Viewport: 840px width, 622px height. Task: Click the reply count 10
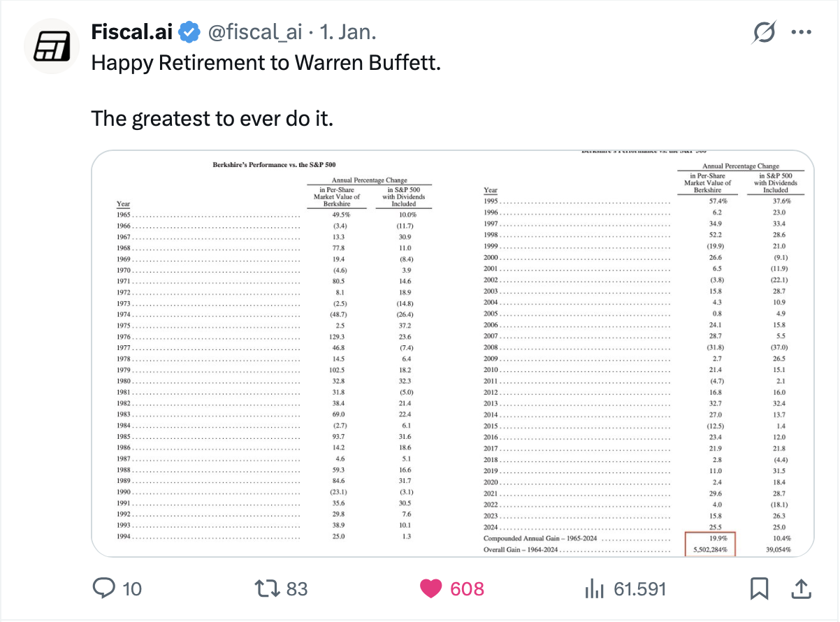132,589
